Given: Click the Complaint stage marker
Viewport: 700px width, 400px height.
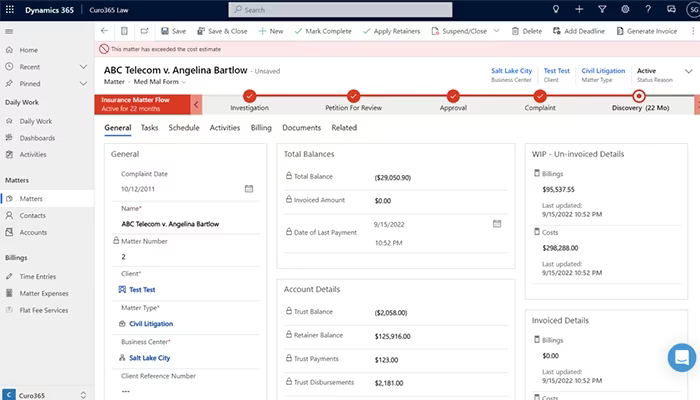Looking at the screenshot, I should [540, 96].
